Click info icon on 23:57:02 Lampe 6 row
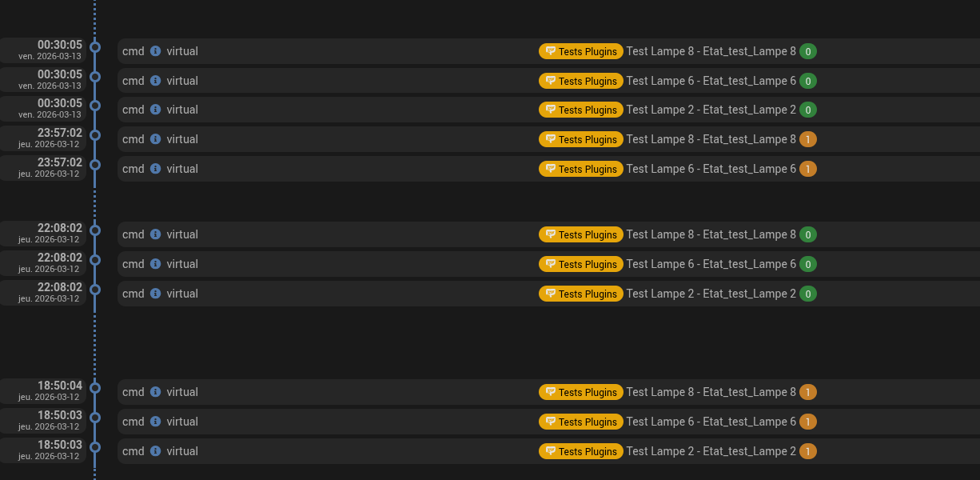 (x=156, y=169)
